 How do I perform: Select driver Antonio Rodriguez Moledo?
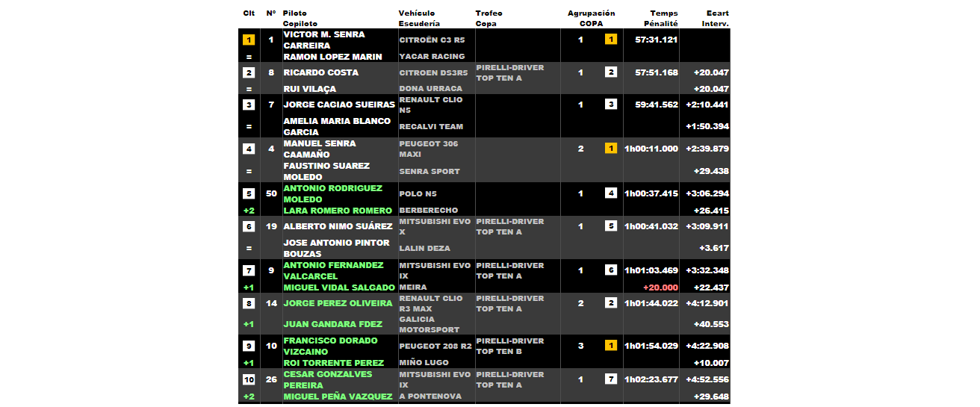(332, 193)
